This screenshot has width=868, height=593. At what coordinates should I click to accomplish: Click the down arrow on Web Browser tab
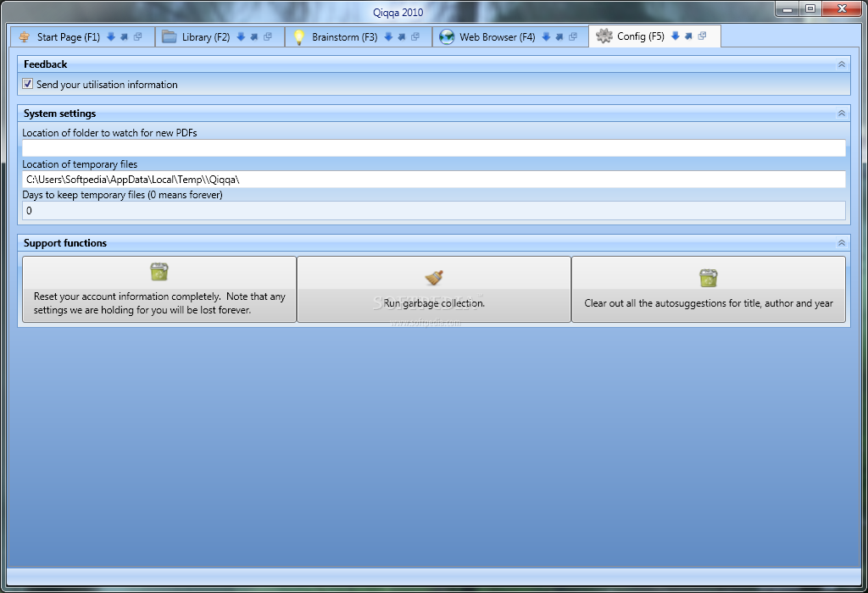pyautogui.click(x=546, y=36)
